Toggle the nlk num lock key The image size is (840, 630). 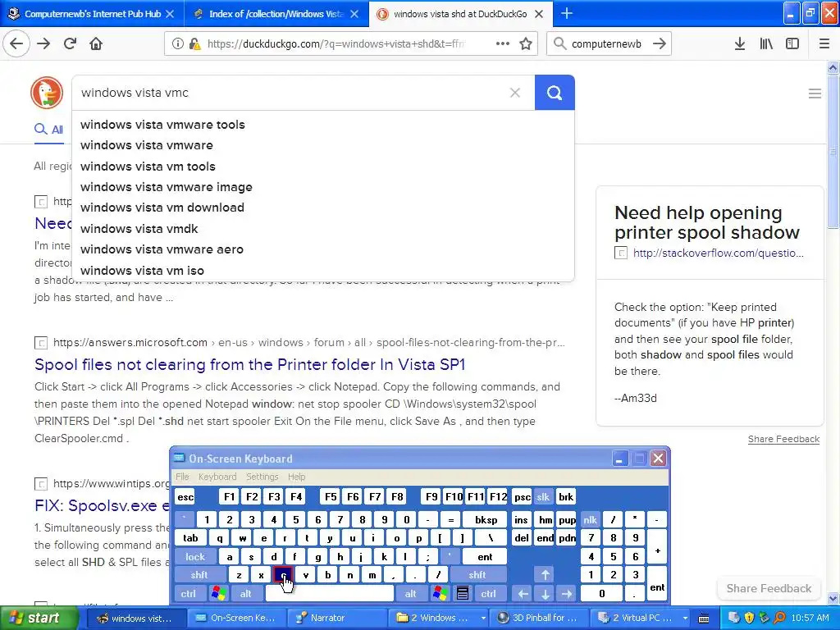click(590, 519)
